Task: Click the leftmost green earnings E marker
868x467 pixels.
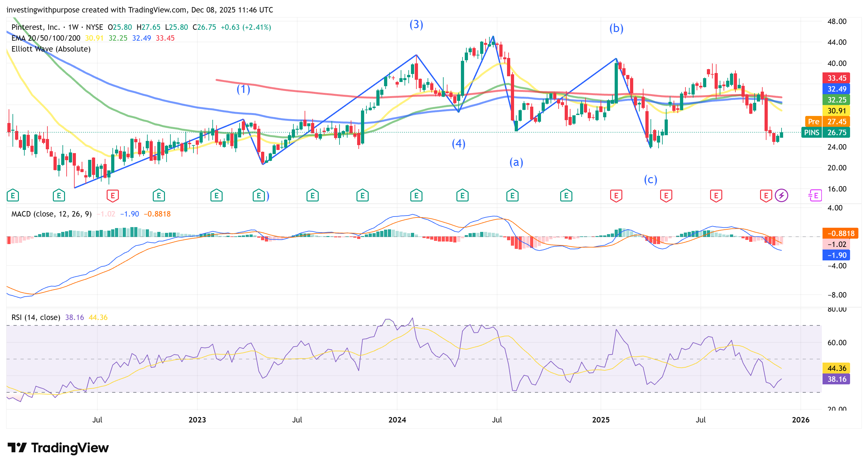Action: [13, 195]
